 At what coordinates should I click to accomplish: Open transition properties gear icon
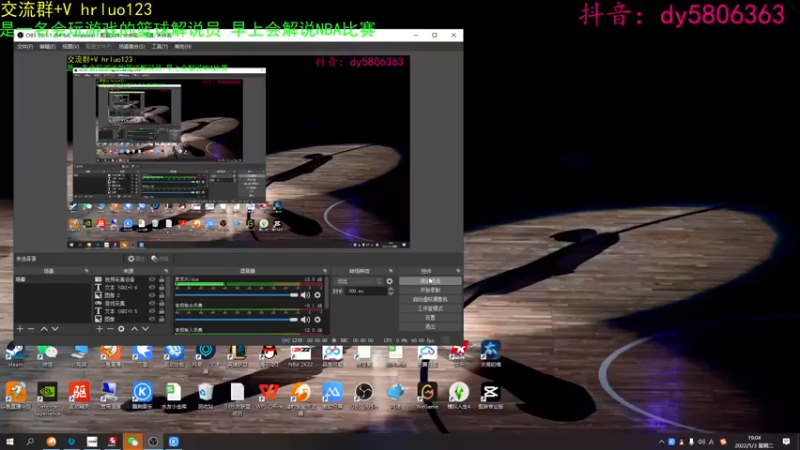coord(390,281)
